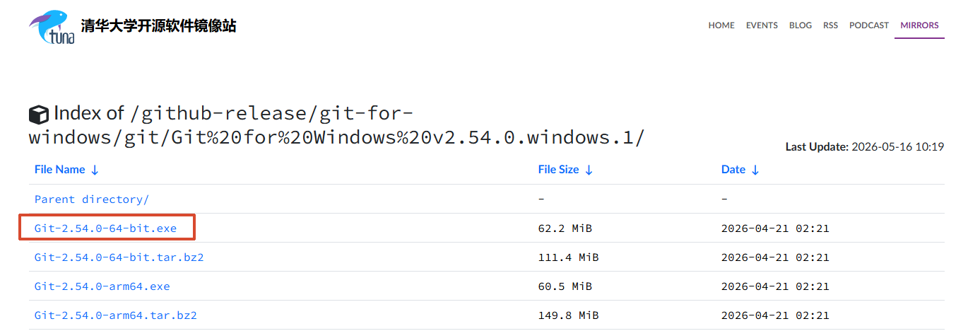Sort the listing by Date header
The height and width of the screenshot is (331, 980).
point(733,170)
